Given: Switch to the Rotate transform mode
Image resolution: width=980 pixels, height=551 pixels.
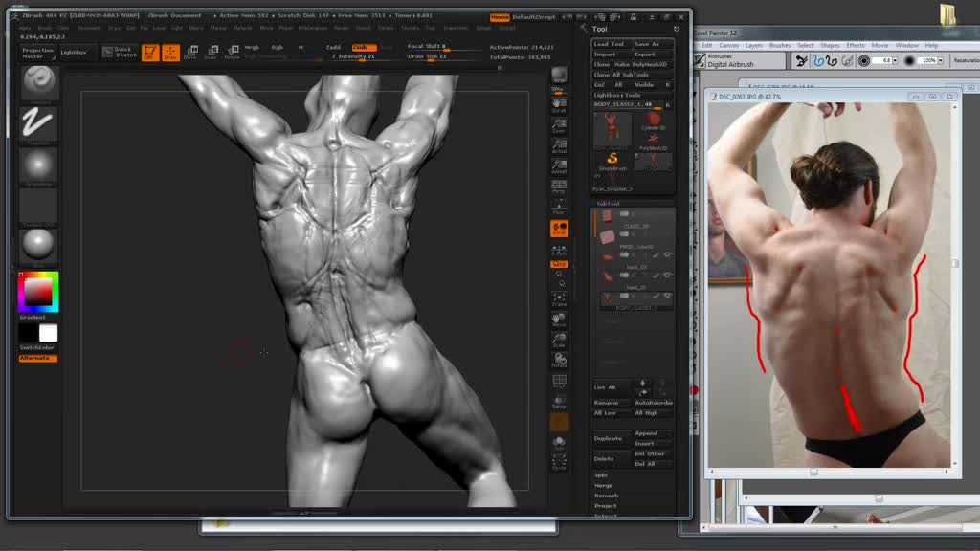Looking at the screenshot, I should point(232,53).
